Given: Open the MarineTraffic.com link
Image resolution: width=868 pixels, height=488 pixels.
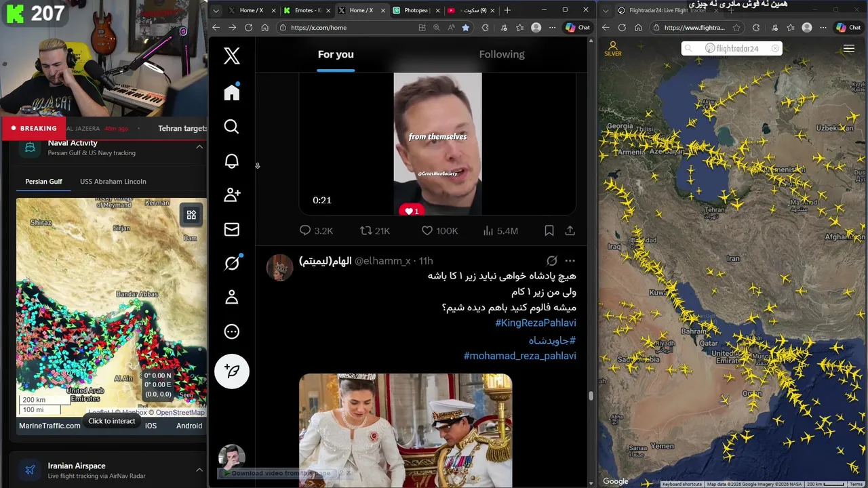Looking at the screenshot, I should point(50,426).
